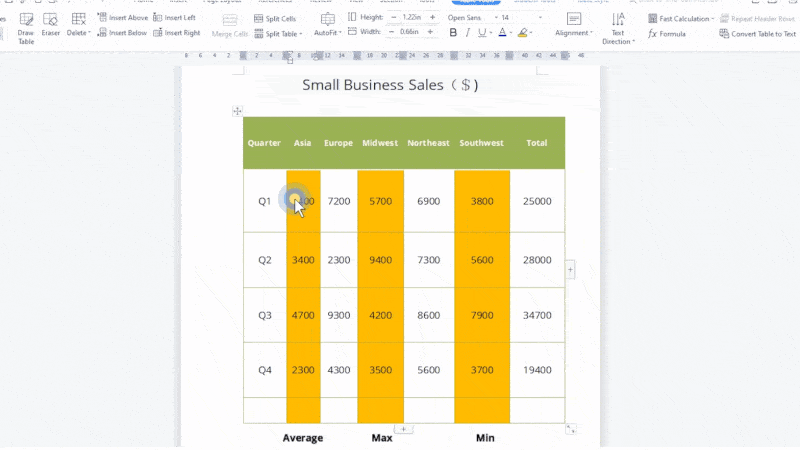800x450 pixels.
Task: Click the Northeast header cell
Action: coord(429,143)
